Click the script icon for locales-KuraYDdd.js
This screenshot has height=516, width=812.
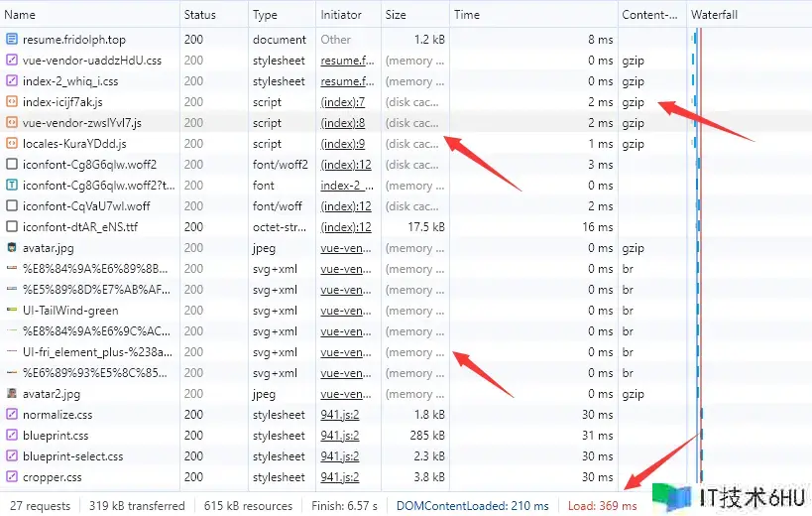click(x=12, y=144)
